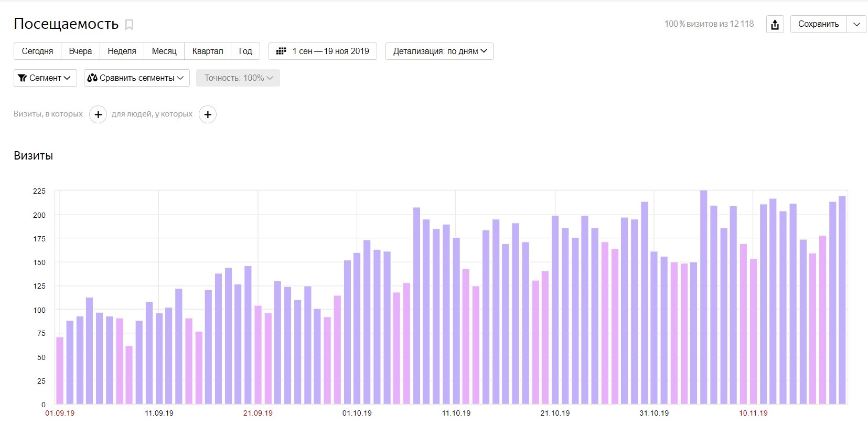Choose the Год period
868x434 pixels.
pos(245,51)
